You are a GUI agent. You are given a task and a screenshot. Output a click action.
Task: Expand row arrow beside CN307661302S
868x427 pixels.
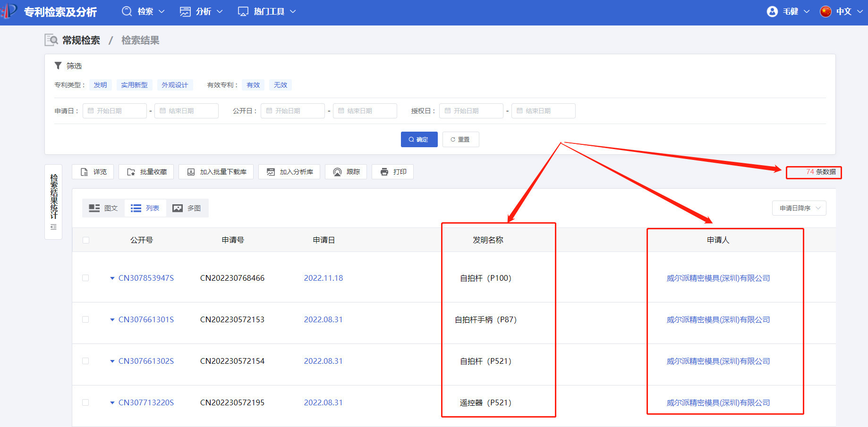(112, 361)
